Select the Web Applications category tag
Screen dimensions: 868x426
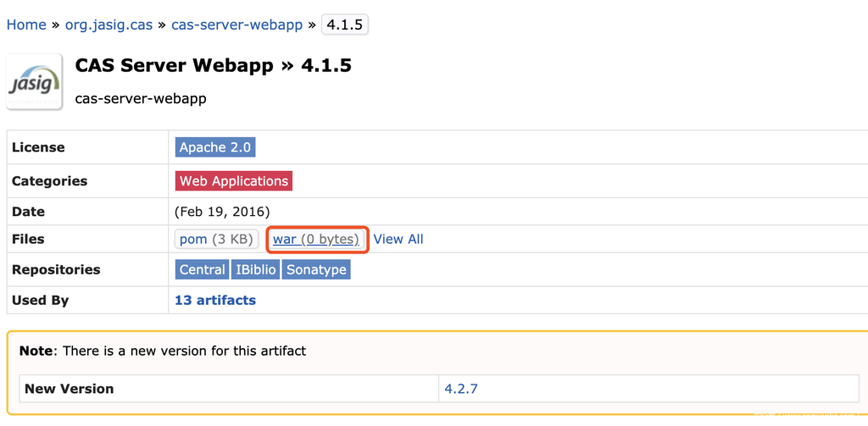pos(234,181)
